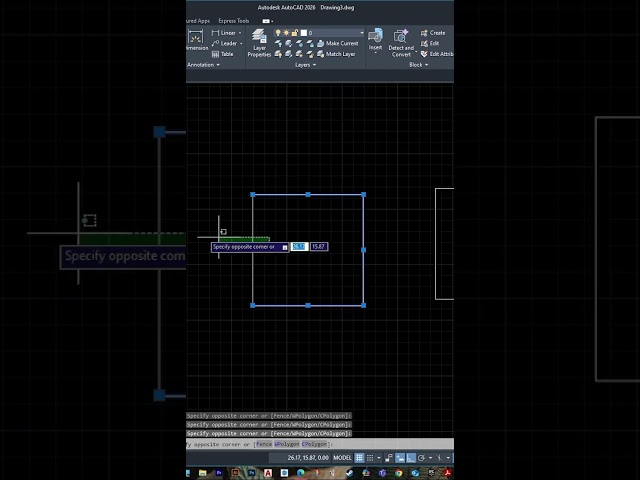This screenshot has height=480, width=640.
Task: Click Make Current layer icon
Action: coord(321,43)
